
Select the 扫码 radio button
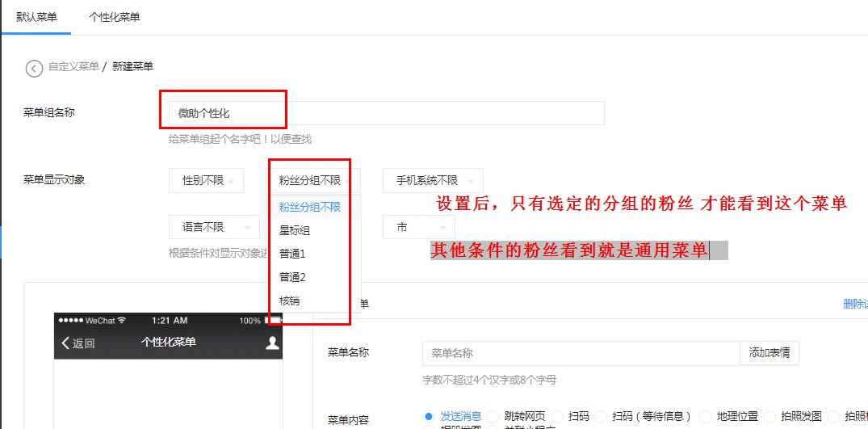(557, 416)
